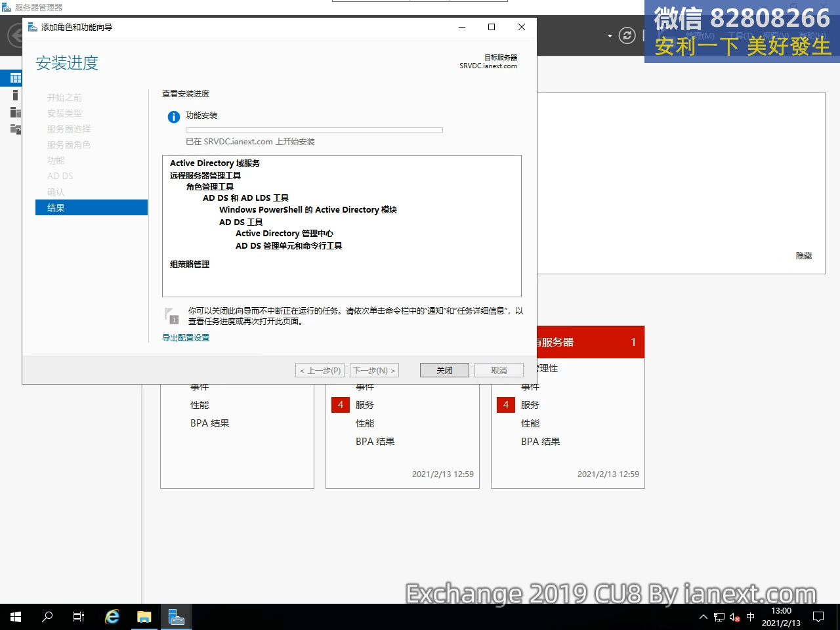This screenshot has width=840, height=630.
Task: Open Task View on the taskbar
Action: 79,617
